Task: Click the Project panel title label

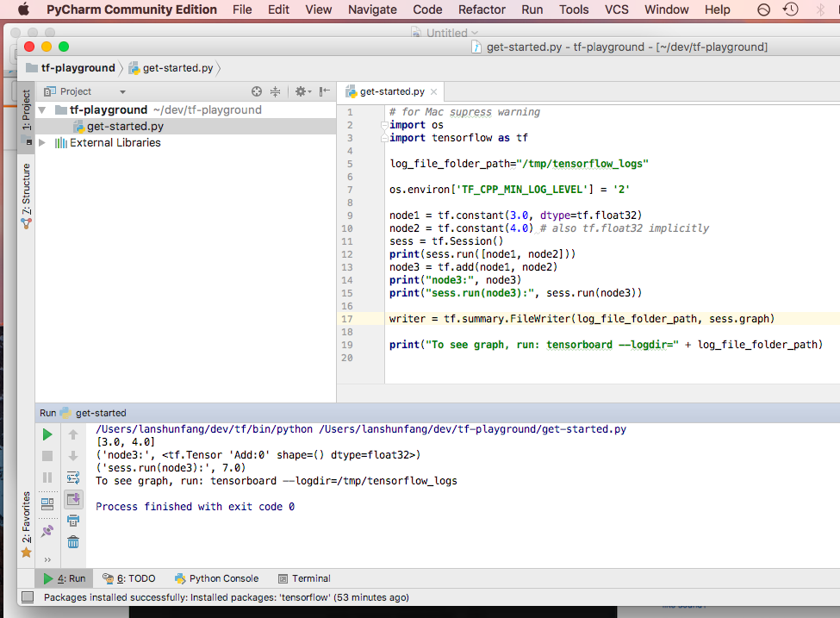Action: tap(75, 91)
